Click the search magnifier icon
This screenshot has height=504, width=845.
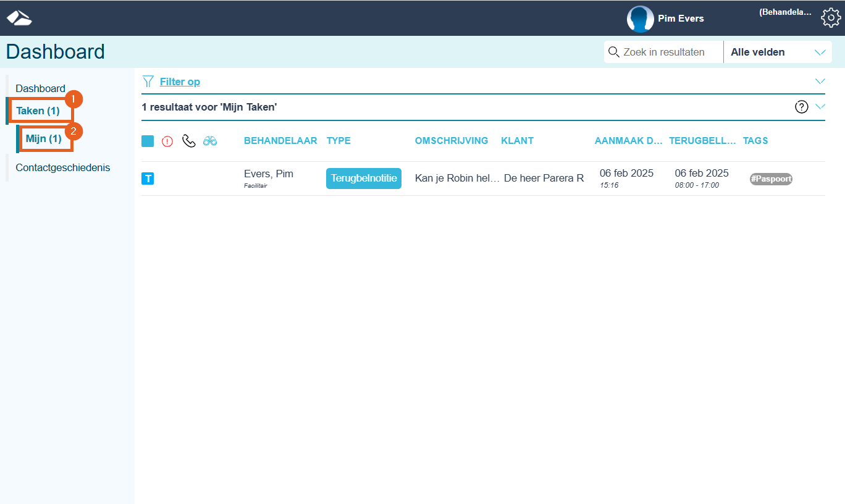coord(613,52)
